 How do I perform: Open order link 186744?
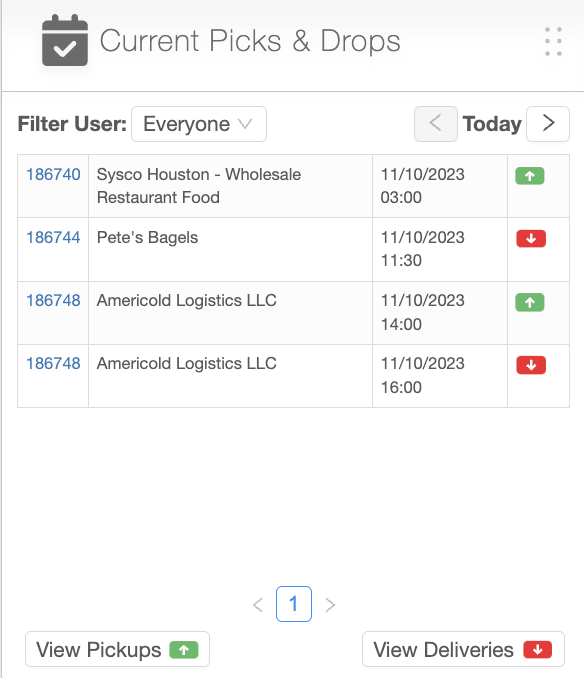point(53,237)
